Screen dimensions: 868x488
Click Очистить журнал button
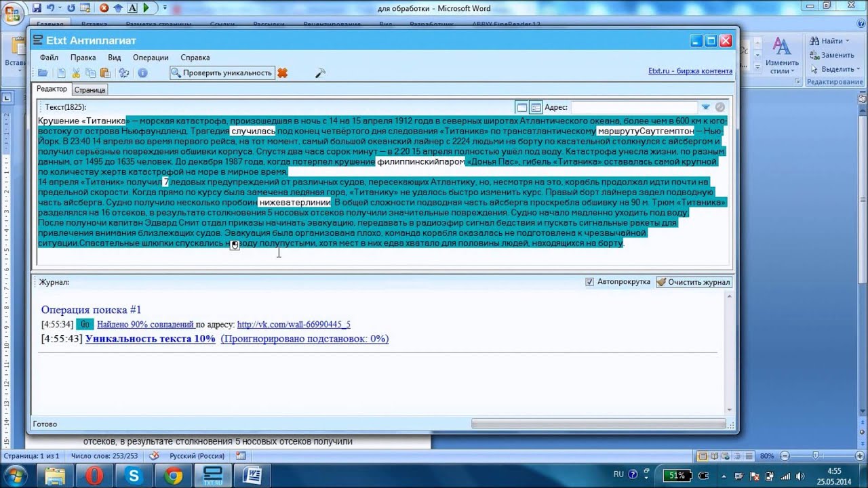tap(694, 282)
